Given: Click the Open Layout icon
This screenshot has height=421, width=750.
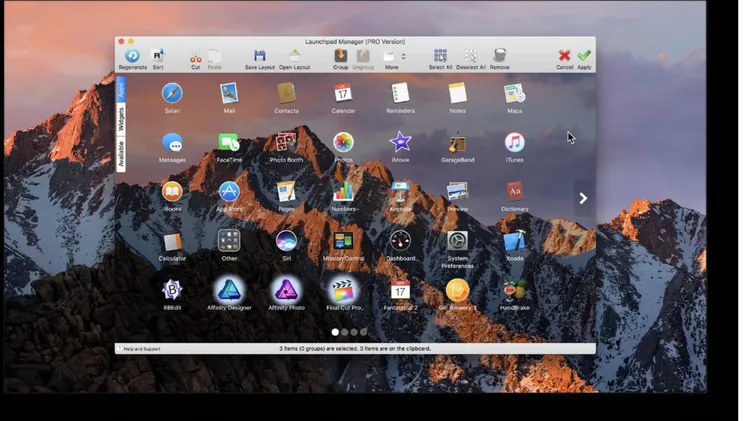Looking at the screenshot, I should (295, 56).
